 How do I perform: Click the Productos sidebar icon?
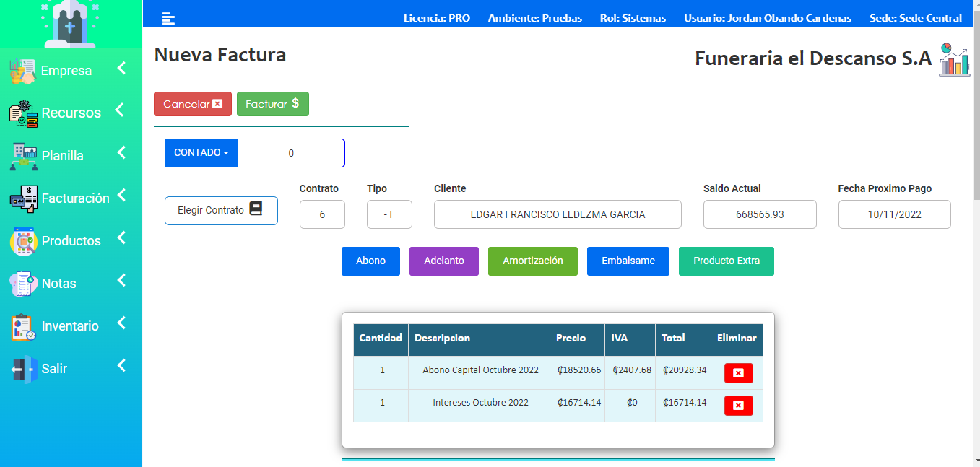(23, 241)
